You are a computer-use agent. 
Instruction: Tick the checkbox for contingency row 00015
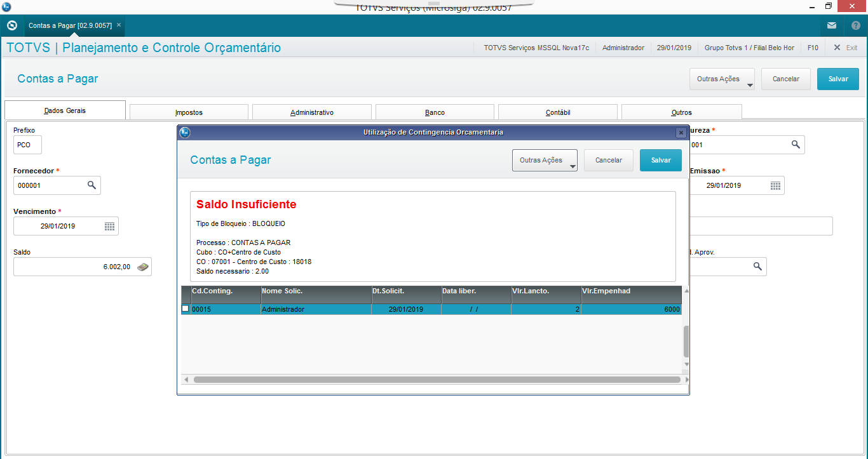point(186,309)
